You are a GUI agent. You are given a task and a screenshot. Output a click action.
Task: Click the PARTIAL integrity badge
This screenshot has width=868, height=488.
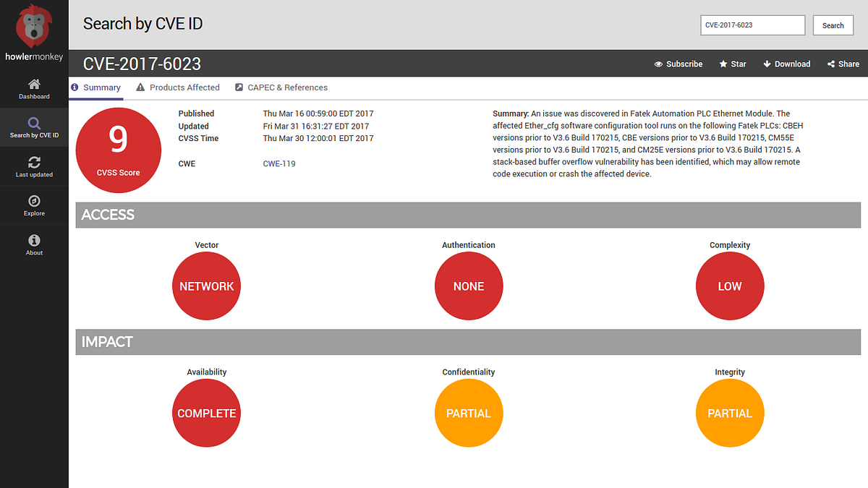pos(730,414)
